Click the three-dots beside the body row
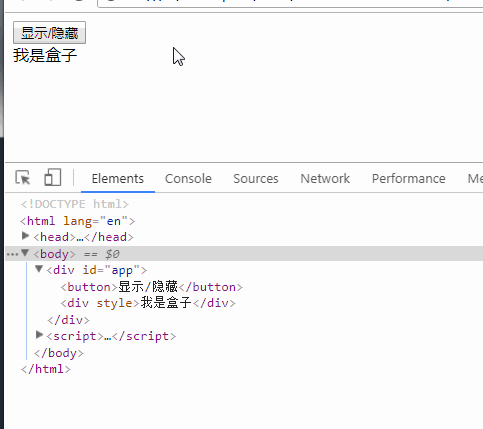 coord(12,255)
